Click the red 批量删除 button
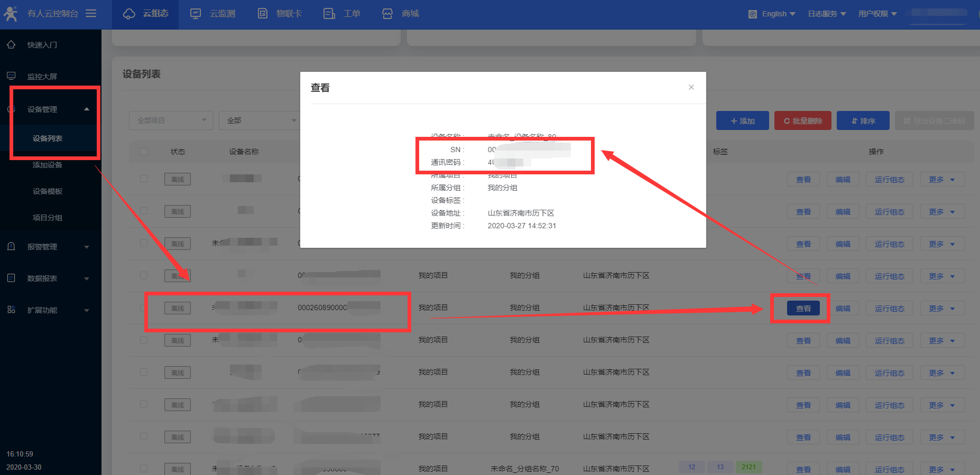 coord(802,121)
